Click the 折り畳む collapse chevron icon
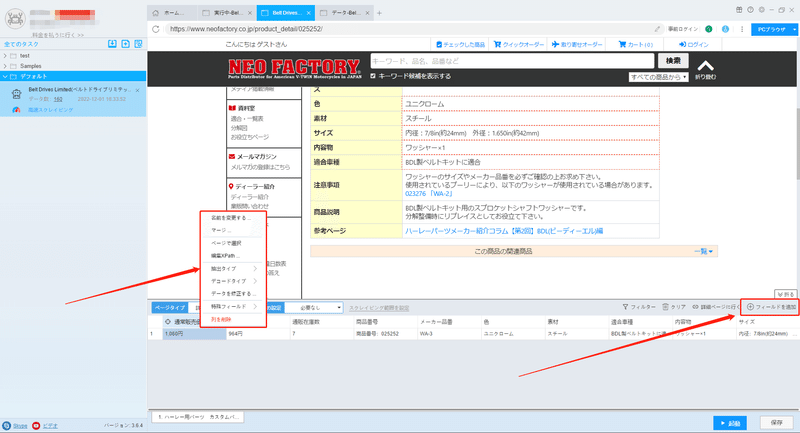The height and width of the screenshot is (433, 800). (705, 66)
